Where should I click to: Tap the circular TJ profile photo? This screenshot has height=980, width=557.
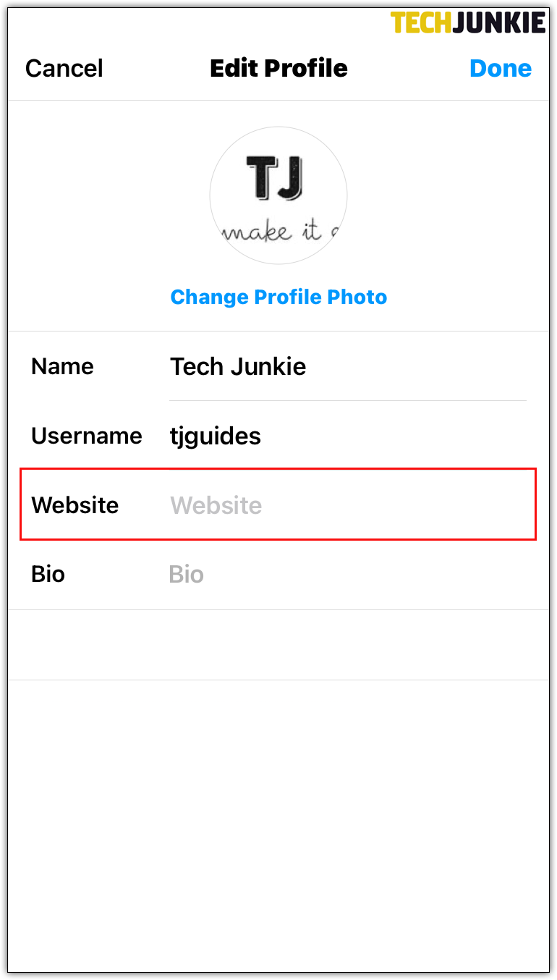(278, 195)
